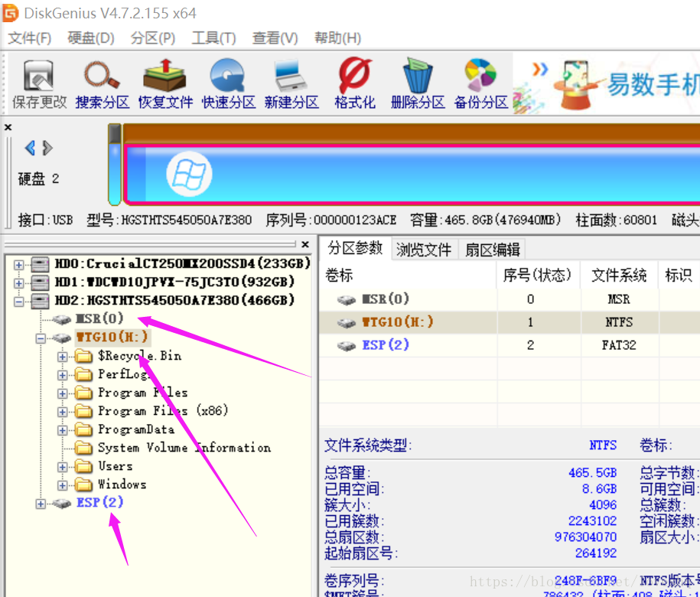Click MSR(0) row in partition table
The image size is (700, 597).
click(x=510, y=299)
